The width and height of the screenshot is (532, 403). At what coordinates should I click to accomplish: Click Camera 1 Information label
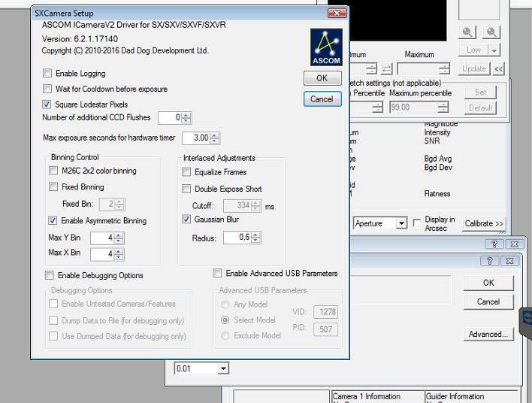point(367,396)
